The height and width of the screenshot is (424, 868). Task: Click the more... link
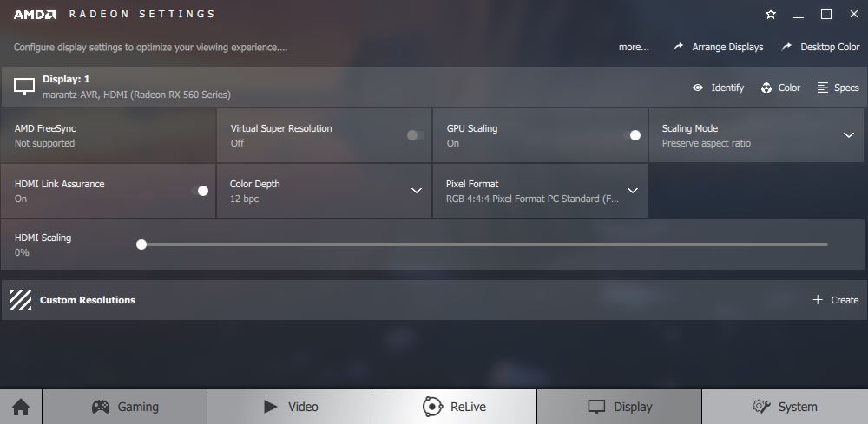pos(634,48)
